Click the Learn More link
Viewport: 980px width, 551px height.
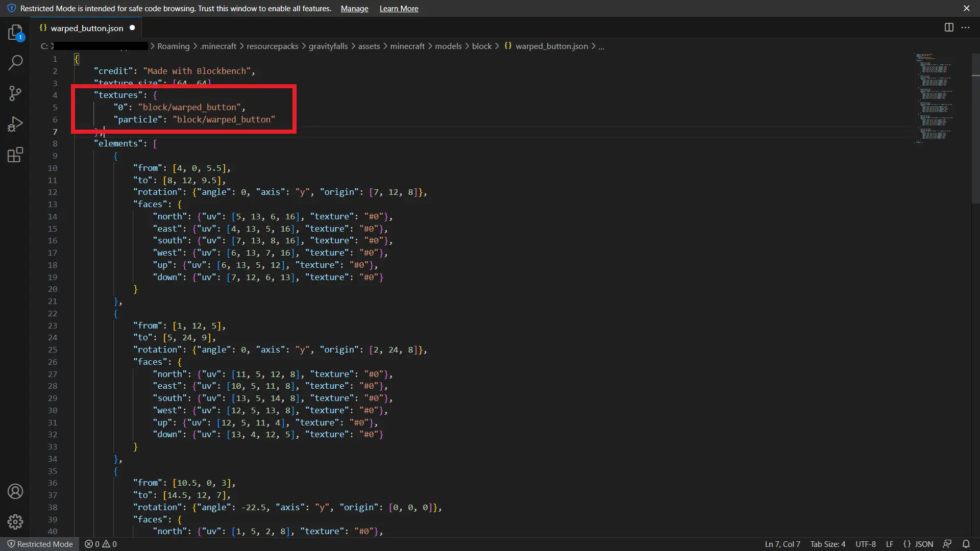399,9
